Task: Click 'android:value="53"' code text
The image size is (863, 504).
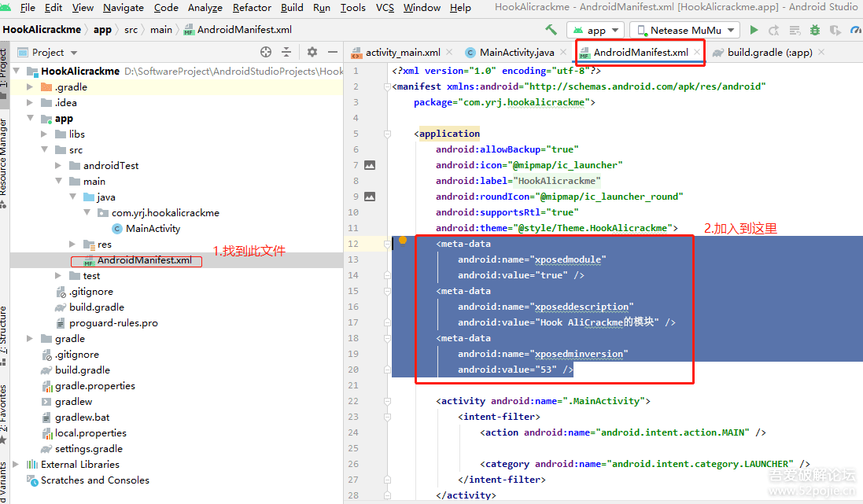Action: [x=507, y=370]
